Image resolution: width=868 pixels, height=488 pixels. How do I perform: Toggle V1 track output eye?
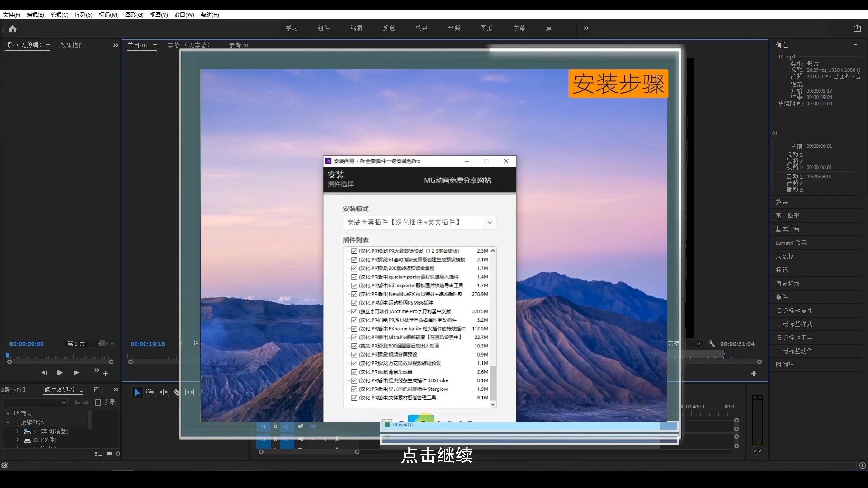pos(312,426)
